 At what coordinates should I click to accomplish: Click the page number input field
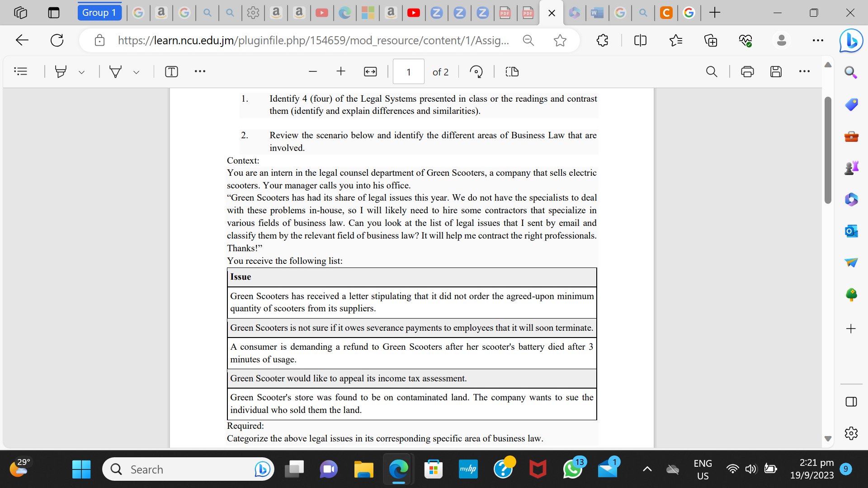pyautogui.click(x=408, y=71)
